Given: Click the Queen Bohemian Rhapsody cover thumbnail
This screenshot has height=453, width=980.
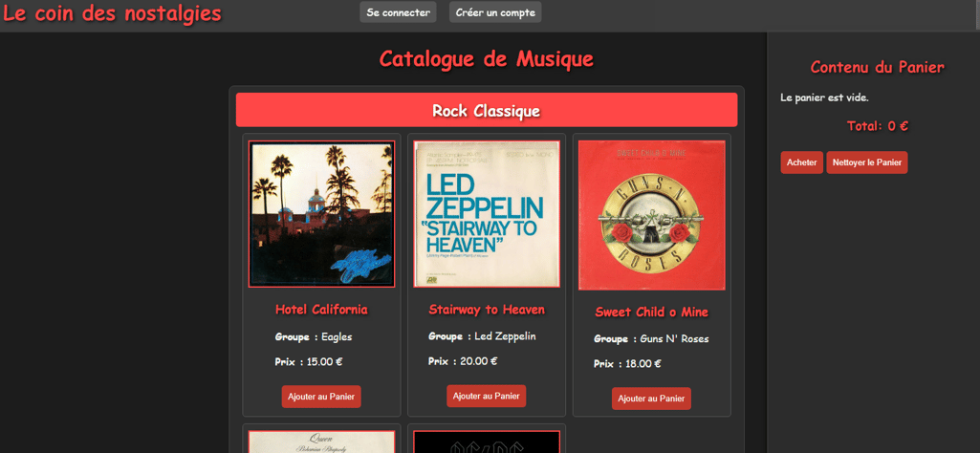Looking at the screenshot, I should pyautogui.click(x=322, y=442).
